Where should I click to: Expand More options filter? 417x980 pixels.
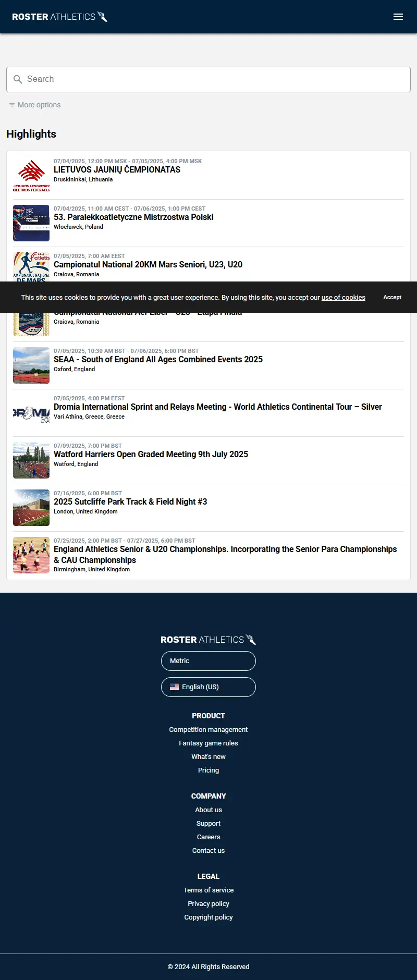pyautogui.click(x=34, y=105)
